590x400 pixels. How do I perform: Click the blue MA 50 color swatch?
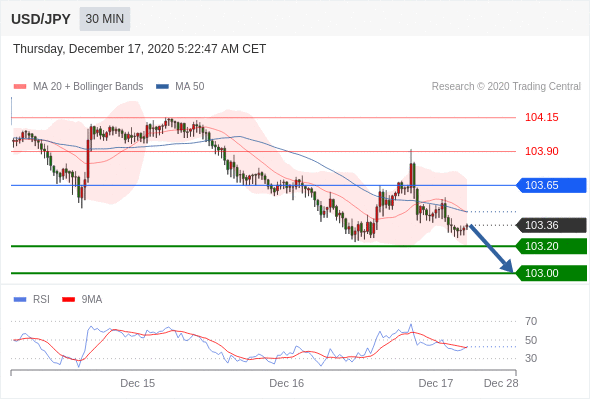point(163,87)
